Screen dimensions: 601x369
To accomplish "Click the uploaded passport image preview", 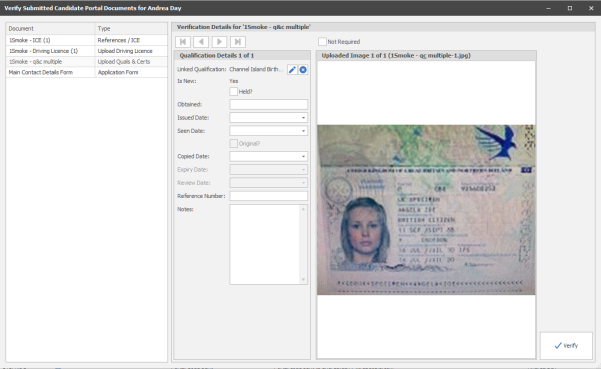I will pos(426,210).
